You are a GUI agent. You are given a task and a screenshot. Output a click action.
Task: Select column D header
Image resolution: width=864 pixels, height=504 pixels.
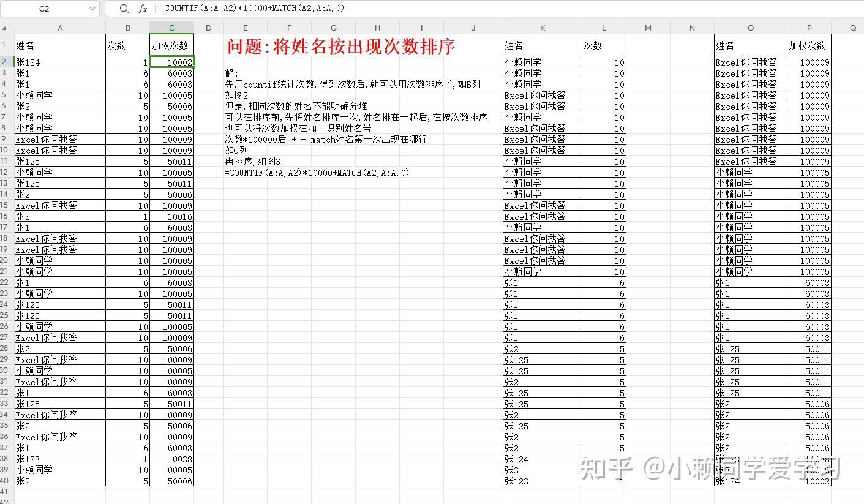coord(208,28)
